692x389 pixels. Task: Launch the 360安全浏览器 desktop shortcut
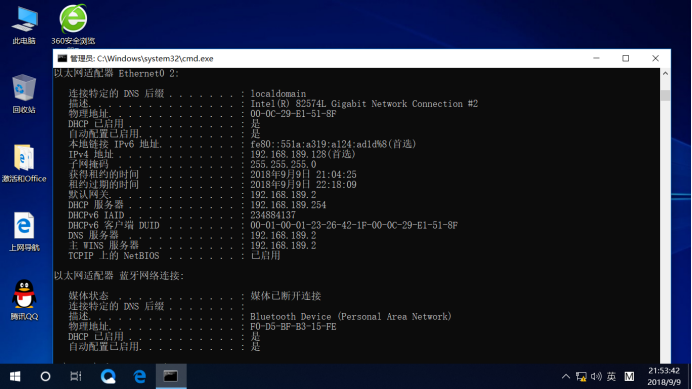(73, 25)
